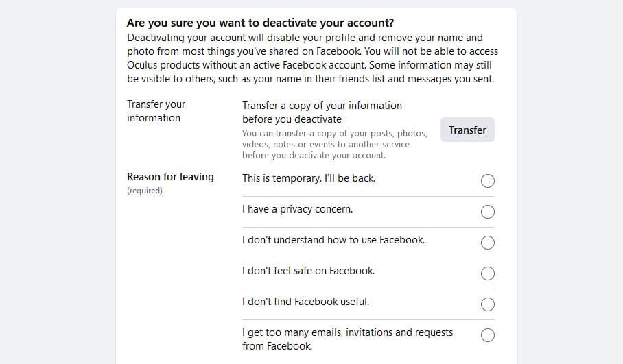Click the "Are you sure you want to deactivate" heading
Screen dimensions: 623x364
pos(260,23)
